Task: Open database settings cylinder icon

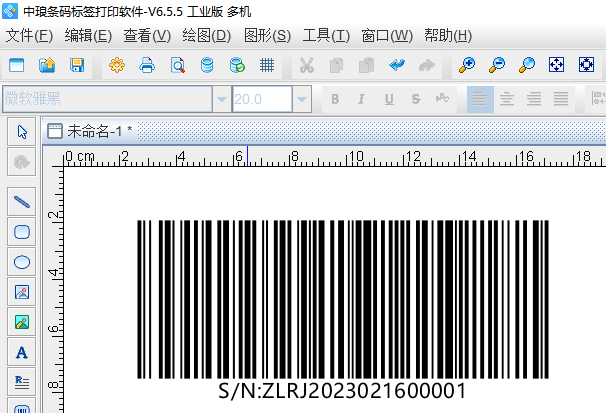Action: (207, 65)
